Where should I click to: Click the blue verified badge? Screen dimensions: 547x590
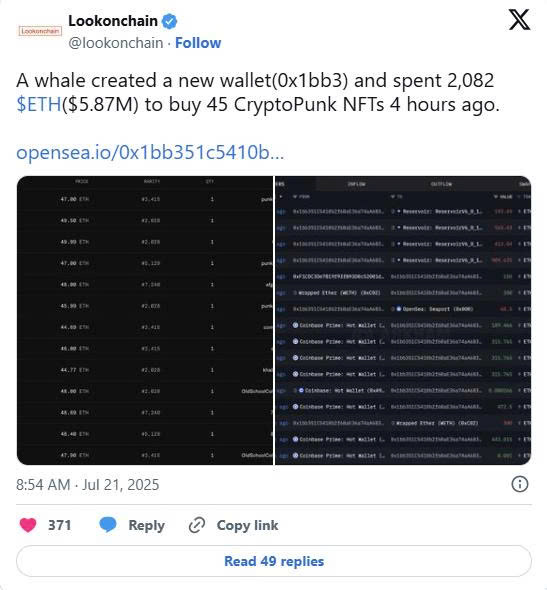coord(169,21)
